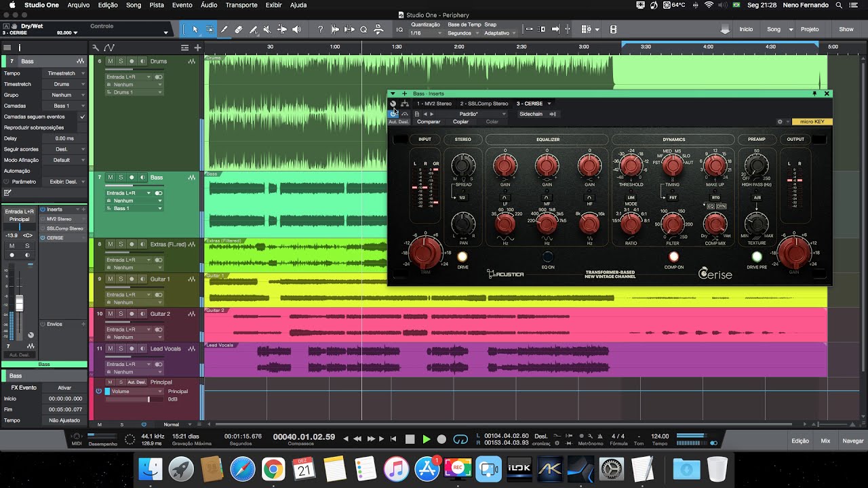Click the Comparar button
The width and height of the screenshot is (868, 488).
(429, 122)
